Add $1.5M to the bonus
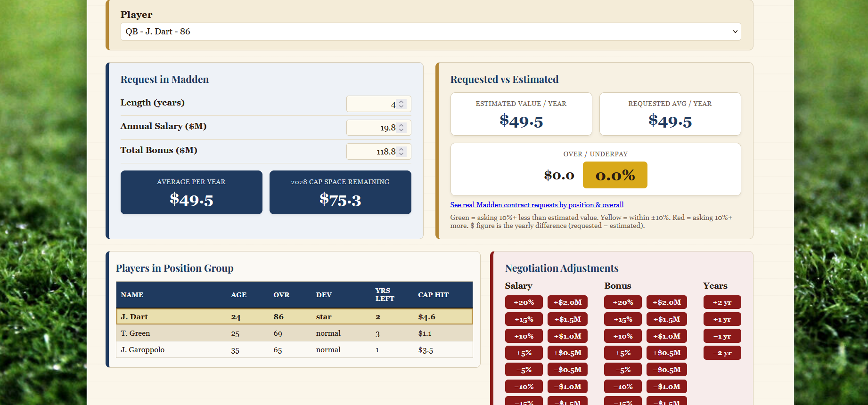868x405 pixels. tap(667, 319)
